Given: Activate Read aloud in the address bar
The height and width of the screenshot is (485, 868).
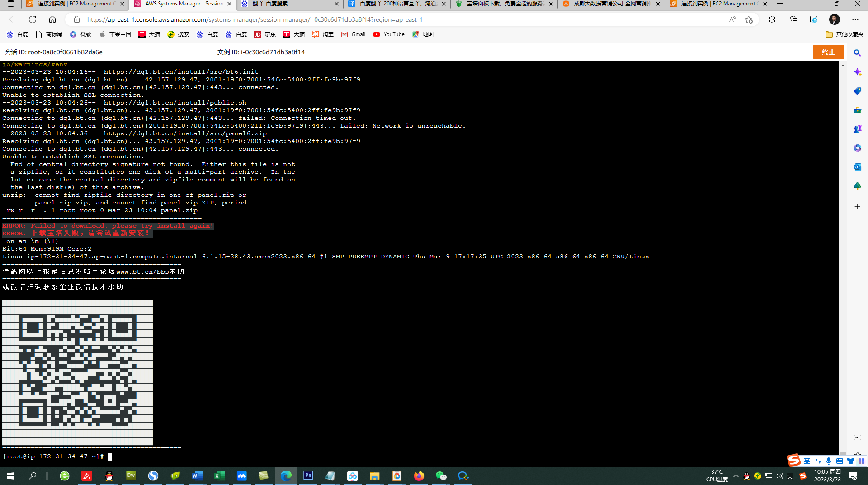Looking at the screenshot, I should coord(732,19).
